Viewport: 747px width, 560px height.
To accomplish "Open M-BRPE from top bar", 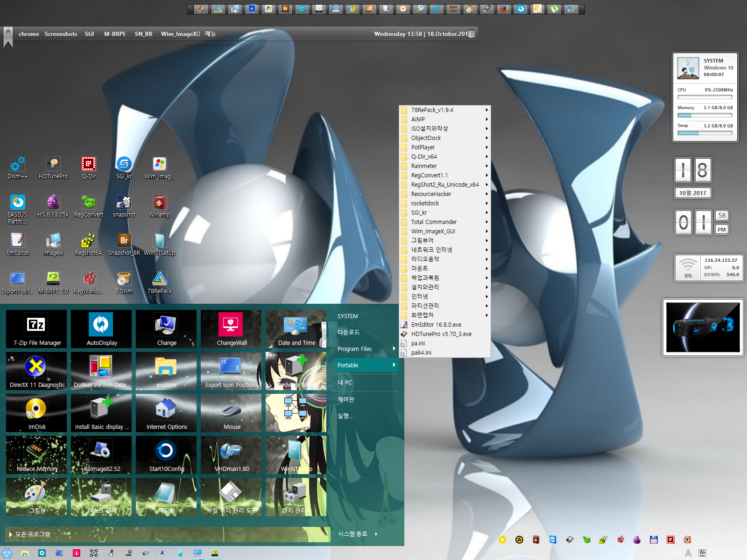I will click(x=115, y=34).
